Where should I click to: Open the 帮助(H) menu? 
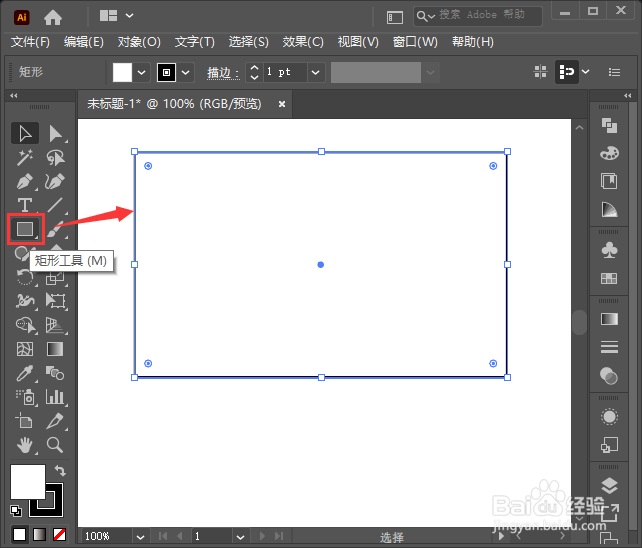[x=473, y=42]
